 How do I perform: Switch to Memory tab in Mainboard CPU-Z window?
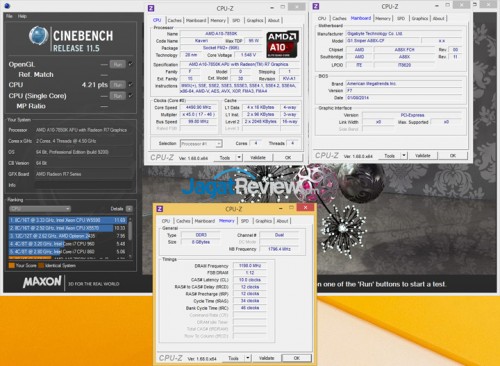coord(383,18)
